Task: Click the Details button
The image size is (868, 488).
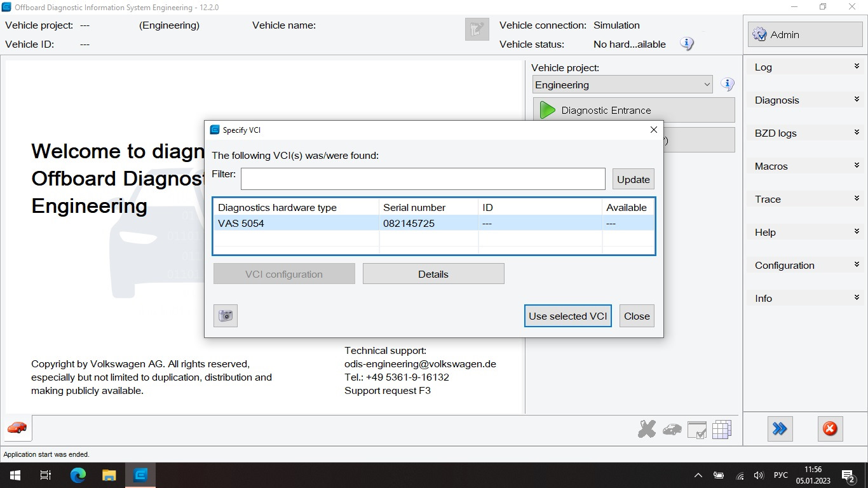Action: (433, 274)
